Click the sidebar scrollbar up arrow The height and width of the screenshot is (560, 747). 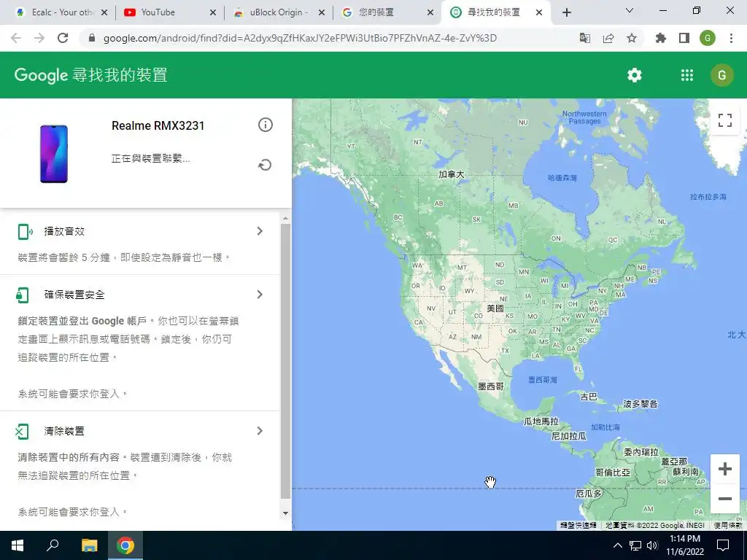click(x=285, y=219)
